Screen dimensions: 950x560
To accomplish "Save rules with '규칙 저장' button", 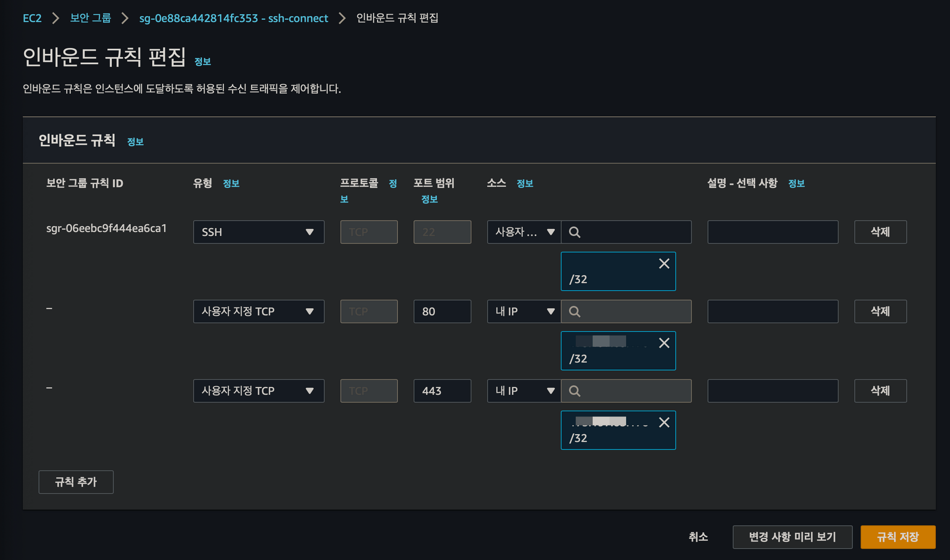I will click(x=898, y=537).
